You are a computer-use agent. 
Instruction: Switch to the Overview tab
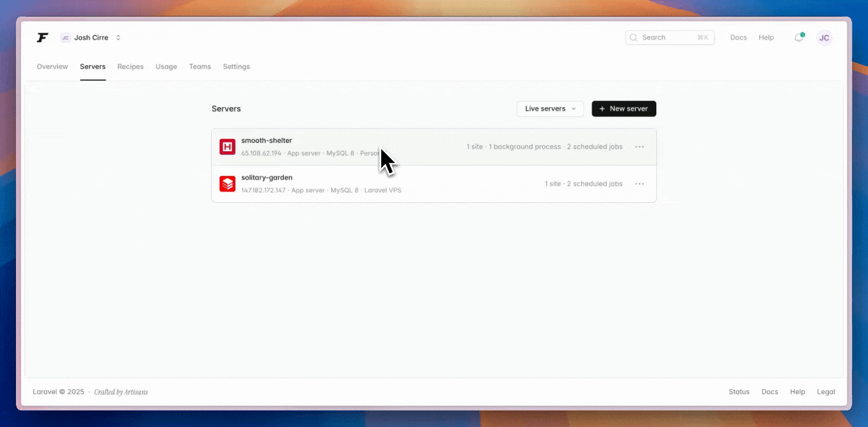pos(52,67)
